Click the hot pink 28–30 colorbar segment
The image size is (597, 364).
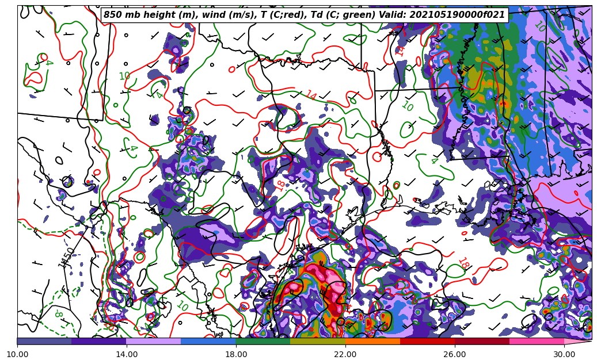(x=537, y=341)
